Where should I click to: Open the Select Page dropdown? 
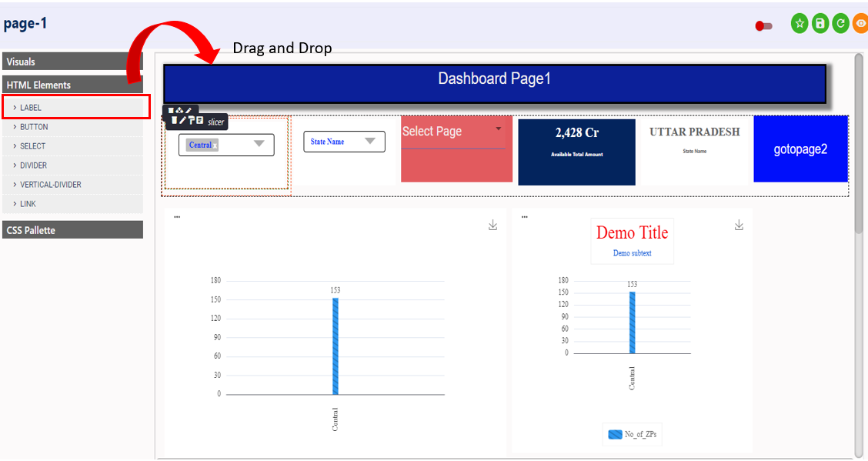pyautogui.click(x=453, y=132)
